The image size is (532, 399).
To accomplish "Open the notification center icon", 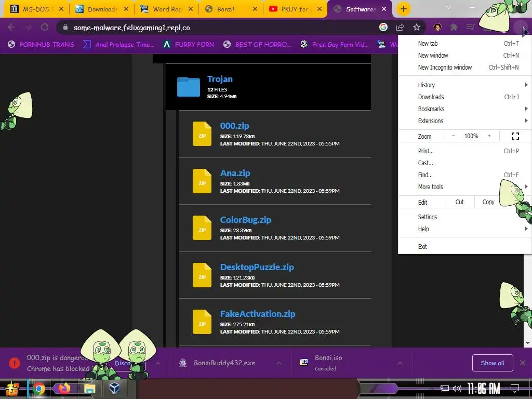I will [515, 389].
